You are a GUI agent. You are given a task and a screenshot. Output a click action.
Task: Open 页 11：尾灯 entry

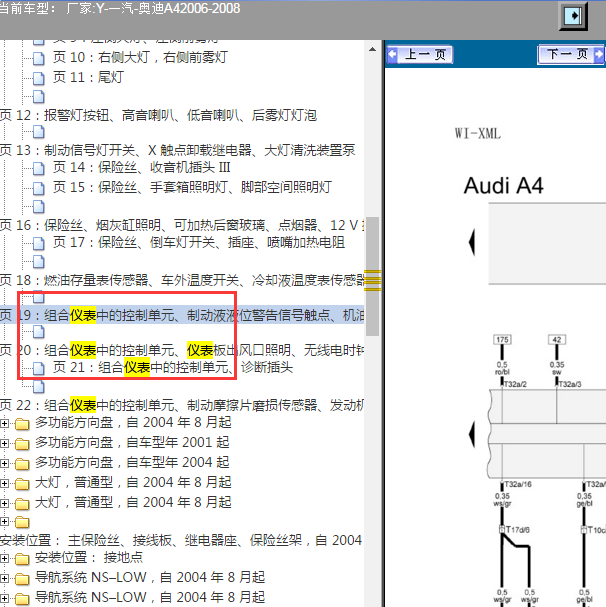(x=88, y=77)
